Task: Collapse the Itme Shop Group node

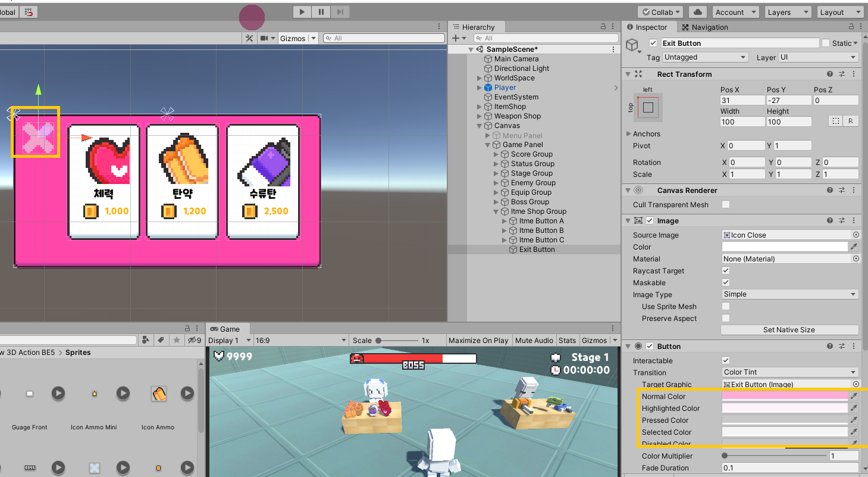Action: pyautogui.click(x=496, y=211)
